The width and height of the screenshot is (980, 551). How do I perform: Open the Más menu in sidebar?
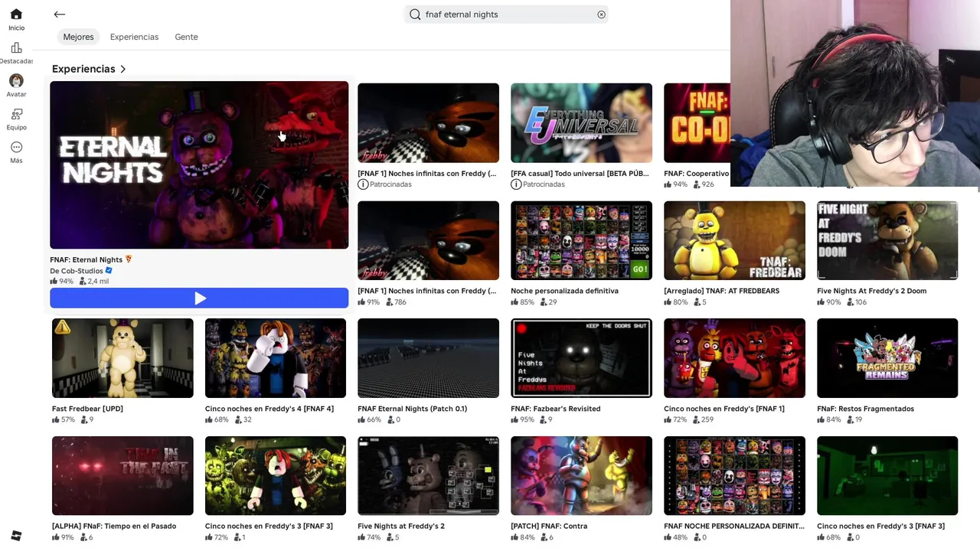coord(16,152)
